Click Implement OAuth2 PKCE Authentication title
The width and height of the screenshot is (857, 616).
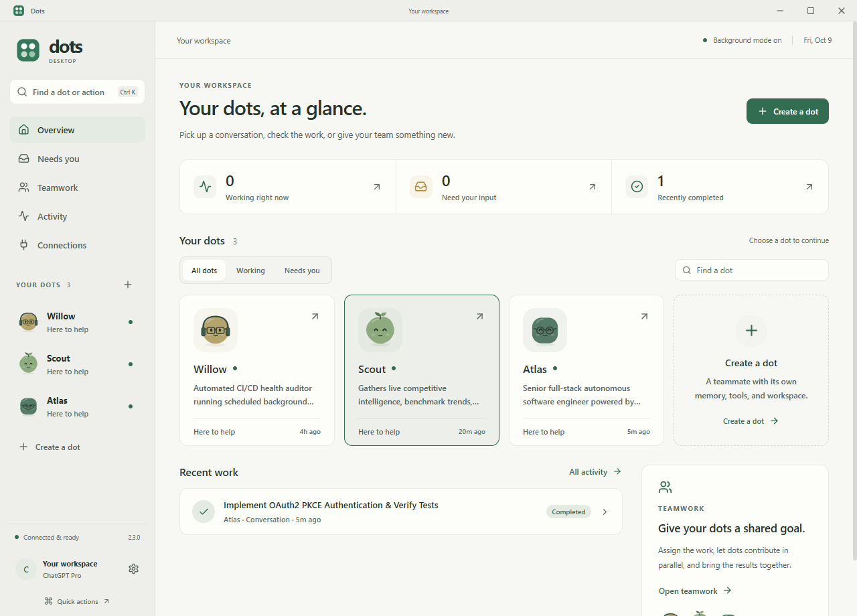pos(331,505)
